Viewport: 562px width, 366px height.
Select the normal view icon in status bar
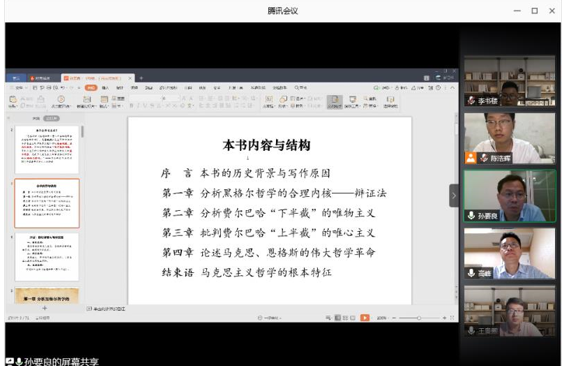(x=337, y=318)
